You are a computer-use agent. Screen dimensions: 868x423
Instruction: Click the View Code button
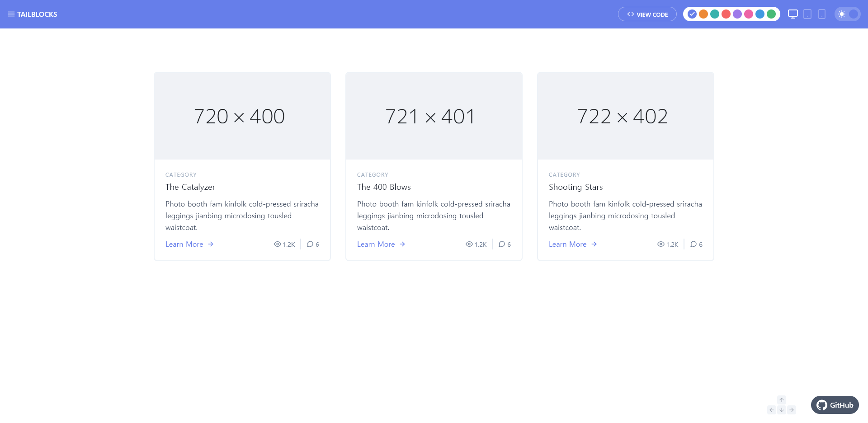647,14
